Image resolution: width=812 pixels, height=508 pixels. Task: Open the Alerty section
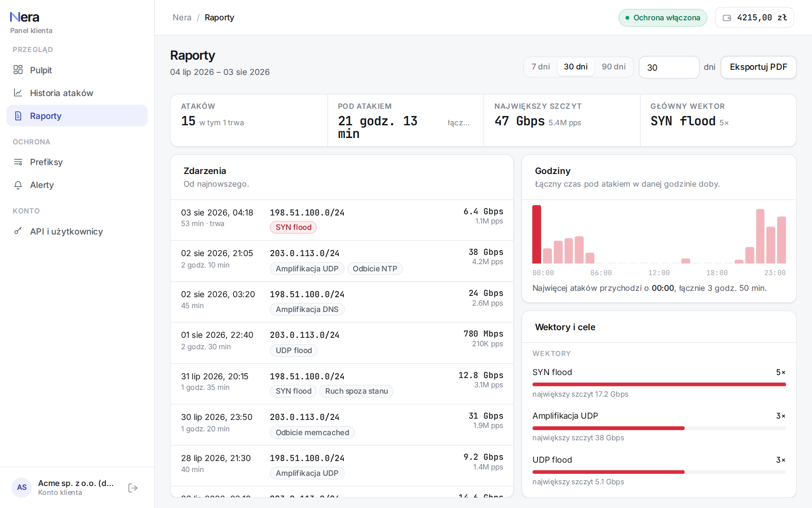coord(77,185)
